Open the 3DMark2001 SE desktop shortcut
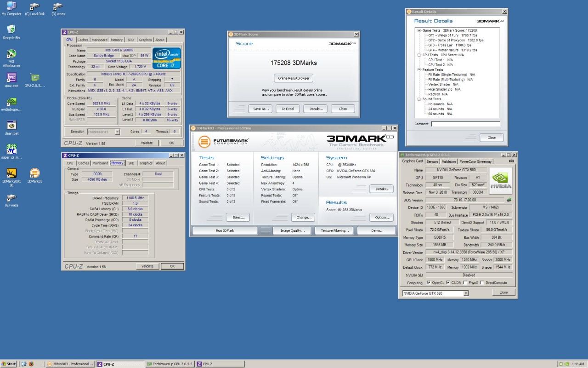 tap(11, 173)
